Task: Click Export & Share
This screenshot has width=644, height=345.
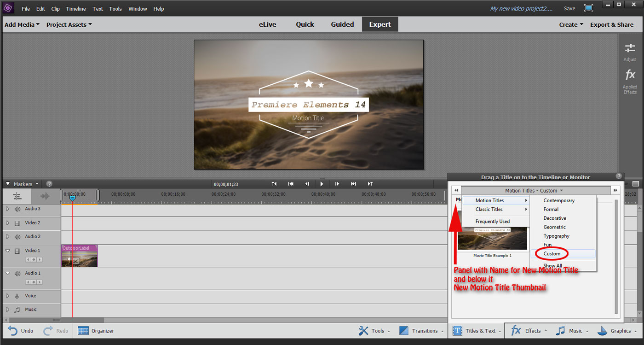Action: pos(612,25)
